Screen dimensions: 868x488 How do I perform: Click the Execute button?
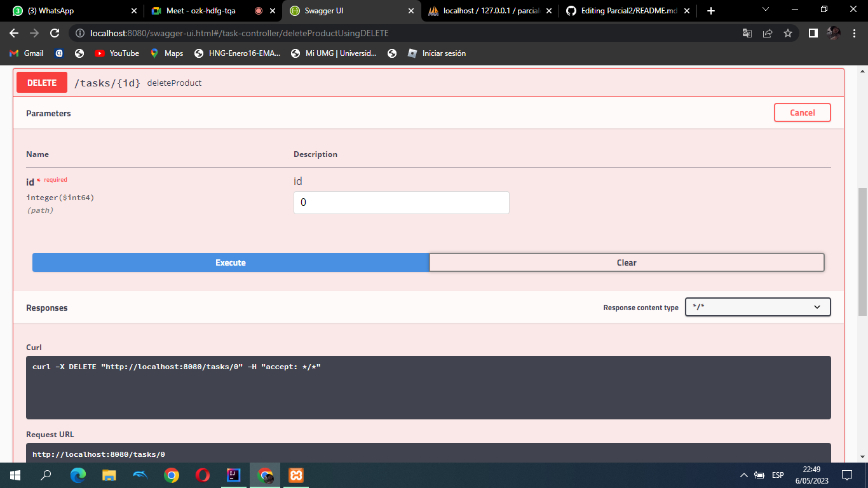click(229, 262)
